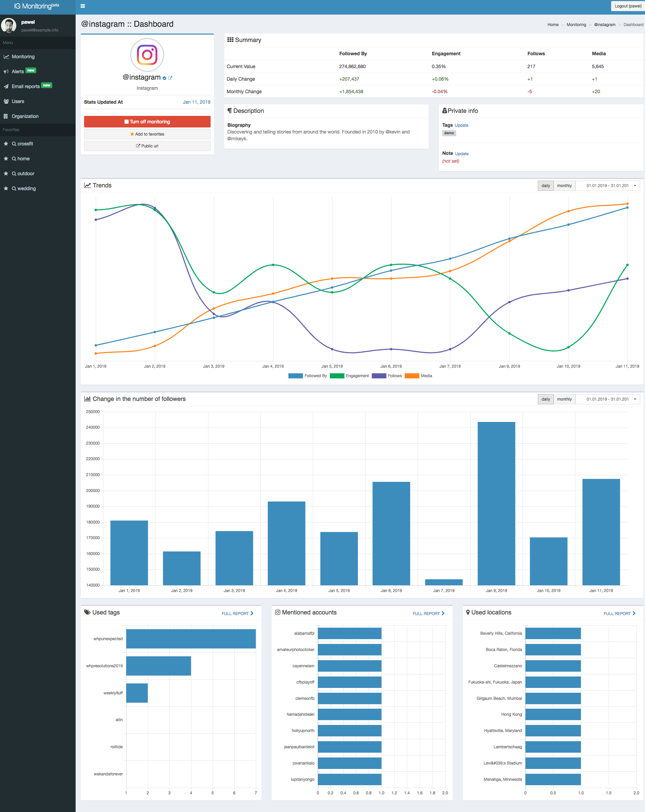Toggle the Follows legend swatch
This screenshot has width=645, height=812.
pyautogui.click(x=379, y=376)
